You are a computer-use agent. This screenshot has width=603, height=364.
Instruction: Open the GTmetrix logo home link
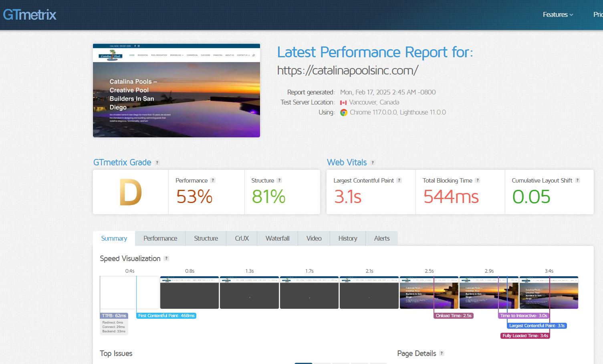[x=30, y=15]
